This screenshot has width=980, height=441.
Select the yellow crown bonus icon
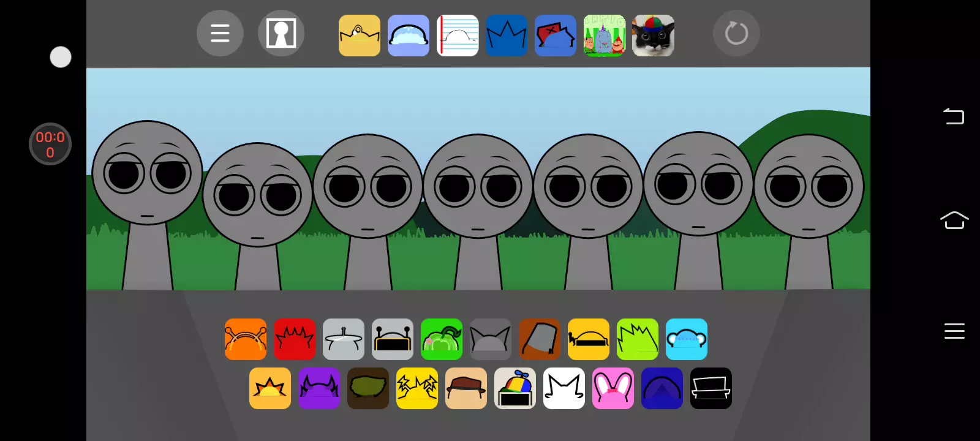pos(360,36)
